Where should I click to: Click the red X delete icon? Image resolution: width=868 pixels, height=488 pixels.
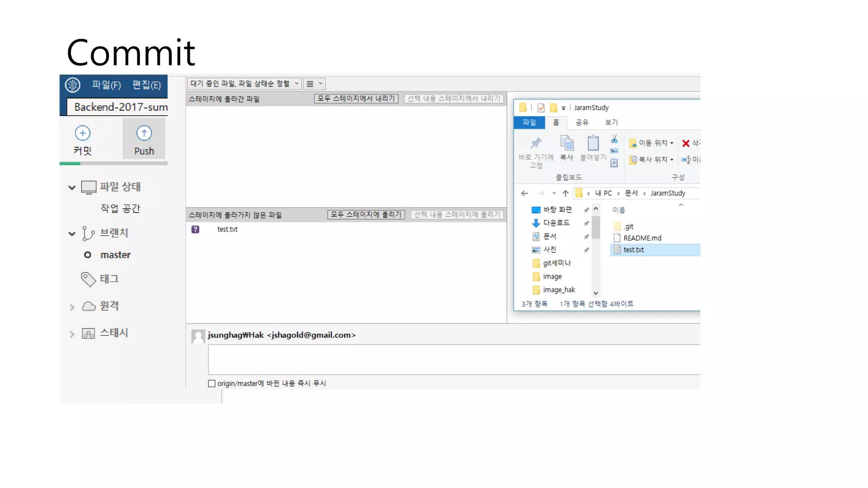685,143
